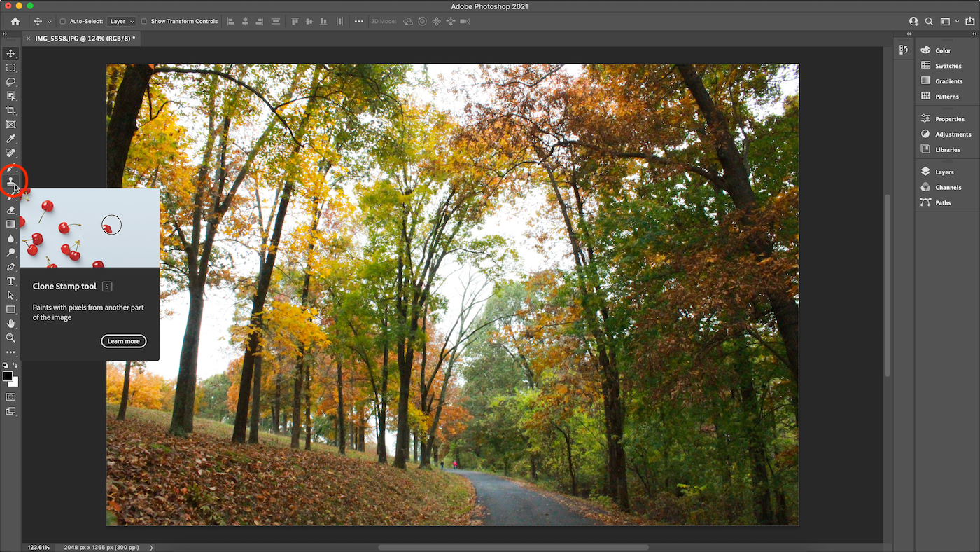Switch to the IMG_5558.JPG document tab

pos(85,38)
